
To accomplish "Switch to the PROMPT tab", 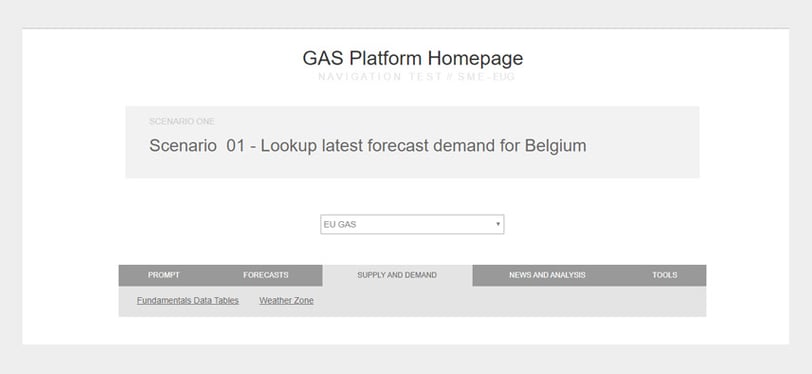I will [x=164, y=275].
